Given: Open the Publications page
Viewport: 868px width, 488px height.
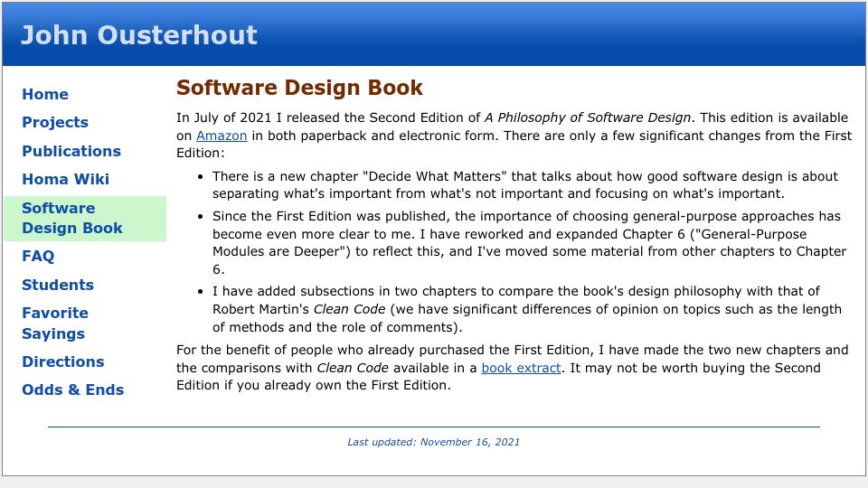Looking at the screenshot, I should pyautogui.click(x=71, y=151).
